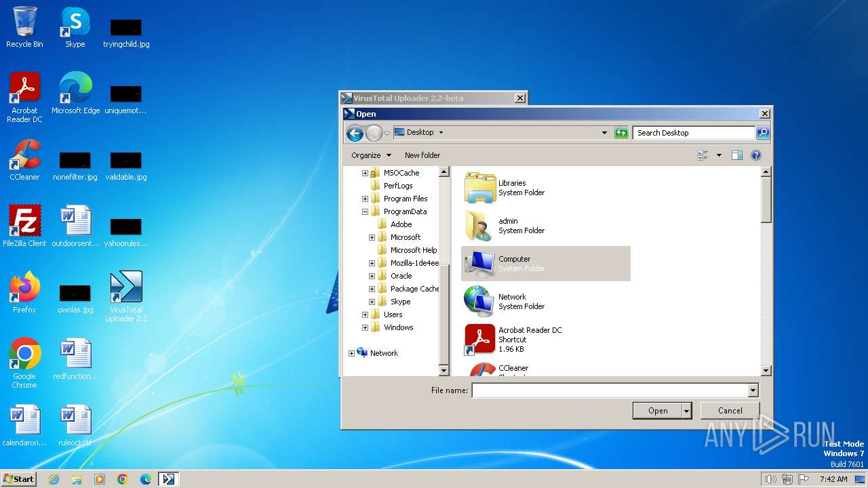This screenshot has height=488, width=868.
Task: Click file list vertical scrollbar down arrow
Action: [x=766, y=371]
